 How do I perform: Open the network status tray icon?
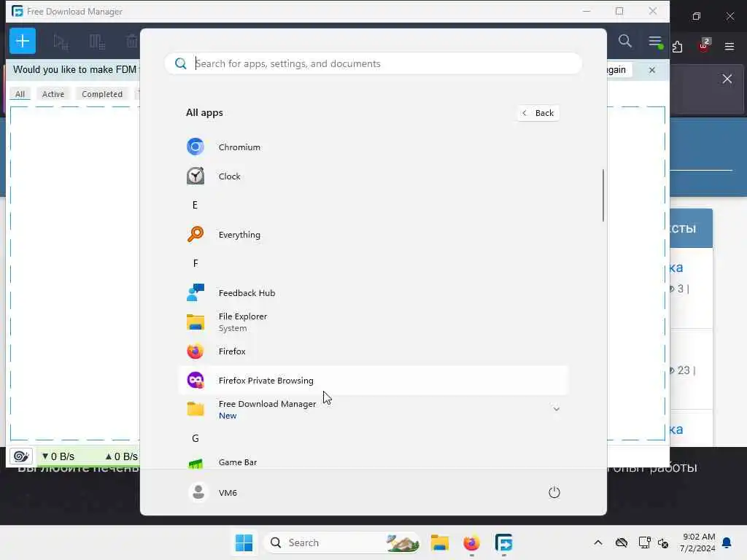[645, 542]
